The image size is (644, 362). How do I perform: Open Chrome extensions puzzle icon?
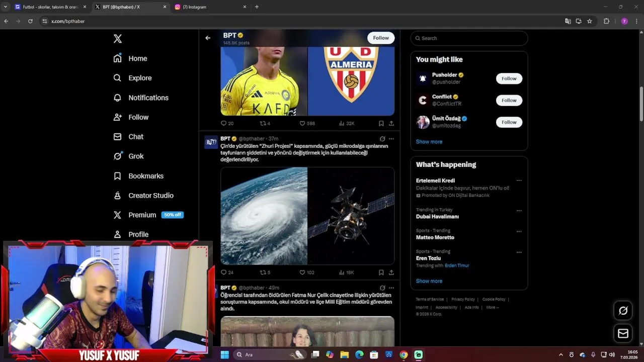point(606,21)
